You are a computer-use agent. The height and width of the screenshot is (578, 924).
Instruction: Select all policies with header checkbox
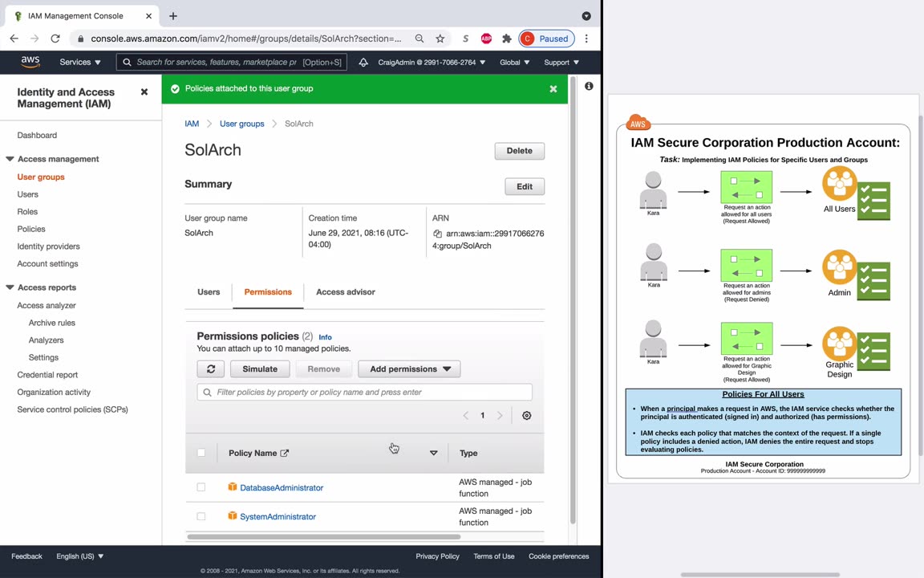click(201, 453)
